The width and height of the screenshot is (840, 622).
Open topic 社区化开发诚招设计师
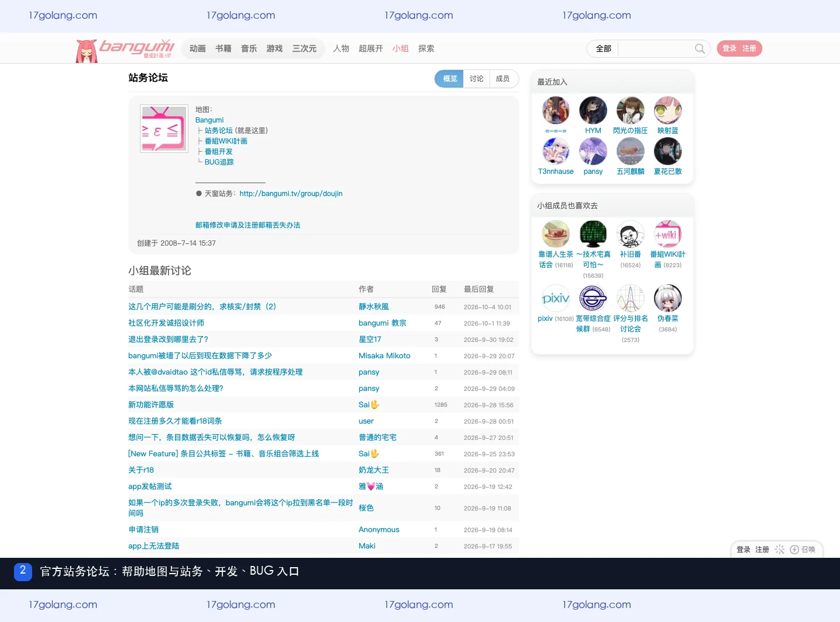point(166,323)
